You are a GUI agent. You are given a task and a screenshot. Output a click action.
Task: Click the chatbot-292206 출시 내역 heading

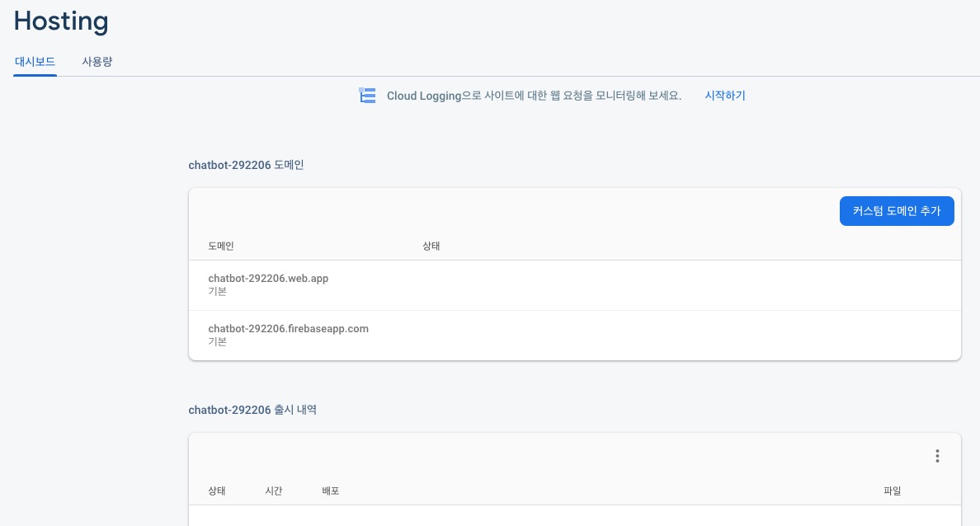point(252,410)
